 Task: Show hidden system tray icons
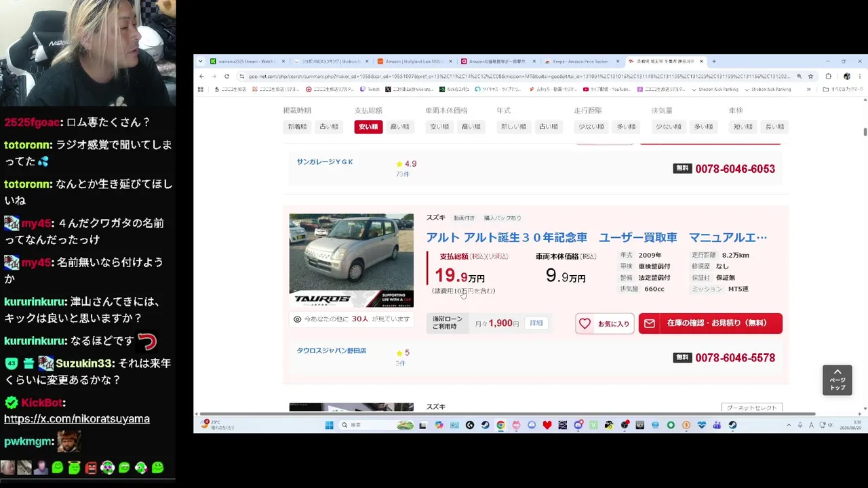(788, 425)
